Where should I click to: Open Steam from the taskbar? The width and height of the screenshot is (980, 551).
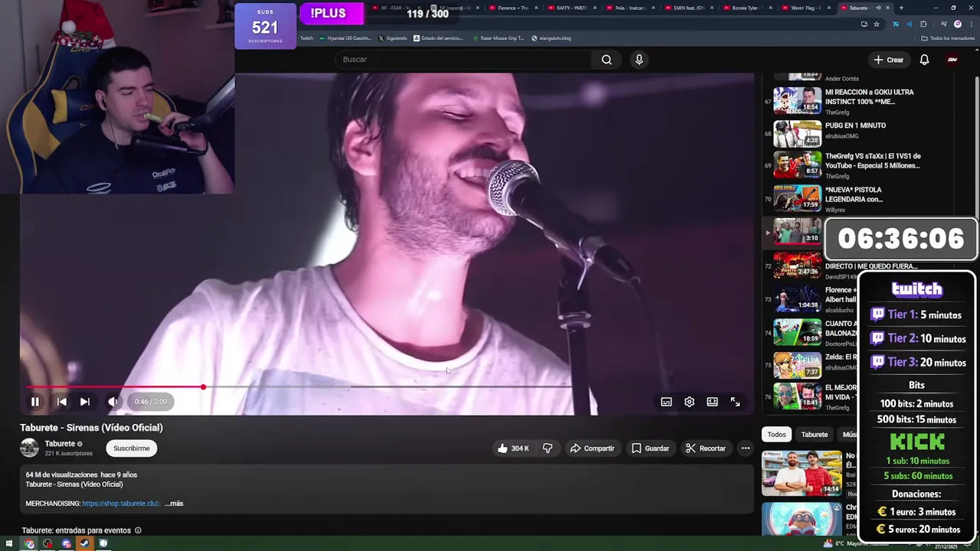85,544
